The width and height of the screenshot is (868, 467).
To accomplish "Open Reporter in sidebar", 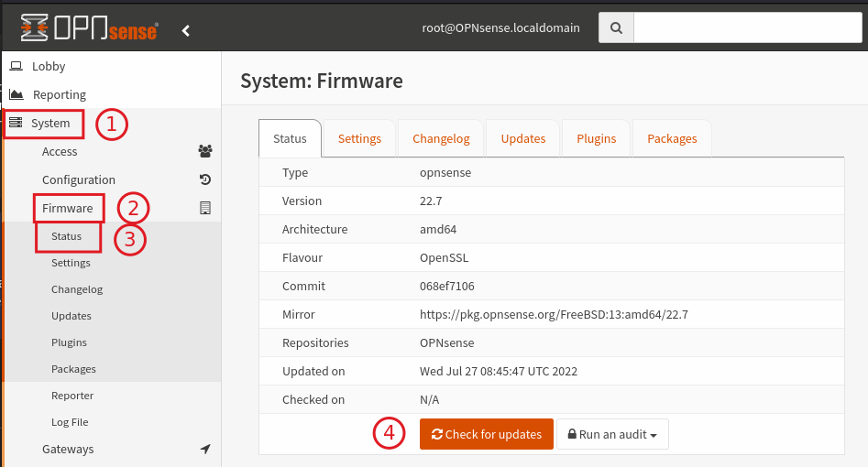I will click(x=72, y=396).
